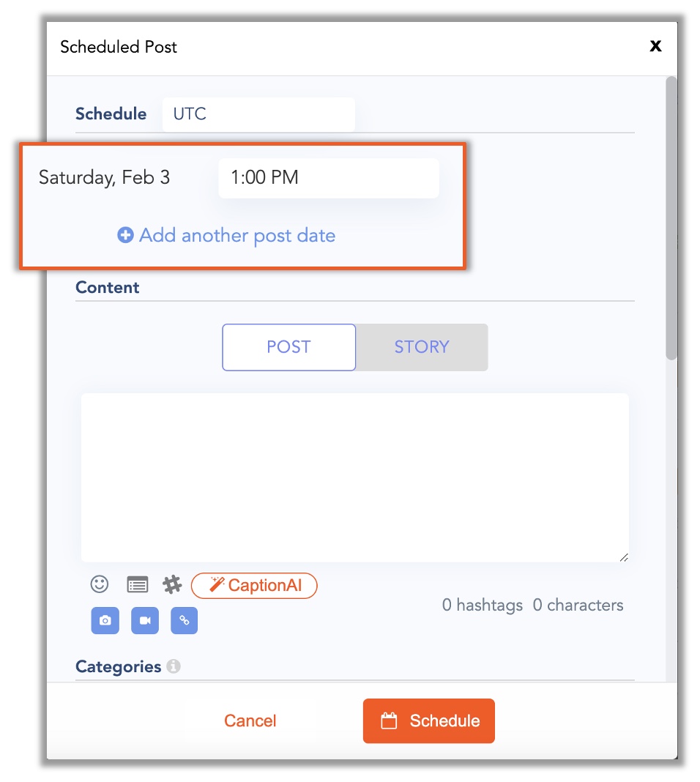Click the plus icon to add a post date
Viewport: 700px width, 782px height.
pyautogui.click(x=125, y=235)
